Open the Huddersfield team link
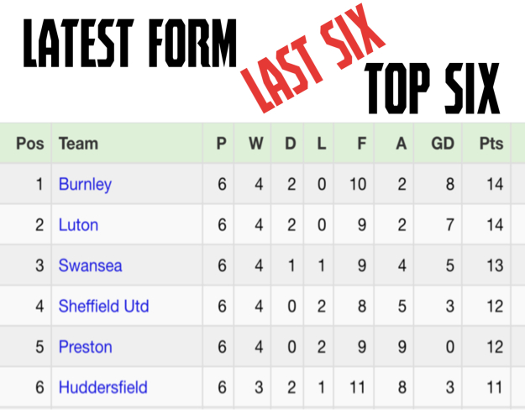 tap(102, 387)
